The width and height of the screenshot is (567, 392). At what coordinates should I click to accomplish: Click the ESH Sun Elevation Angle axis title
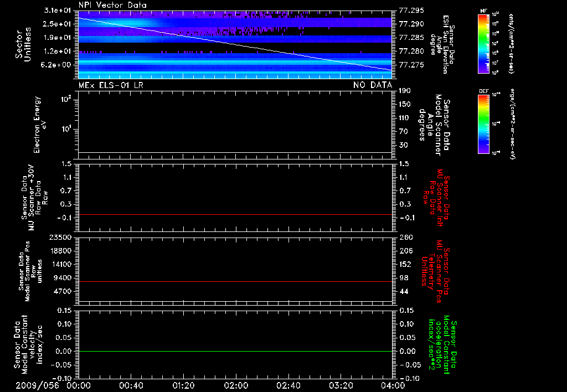[442, 44]
